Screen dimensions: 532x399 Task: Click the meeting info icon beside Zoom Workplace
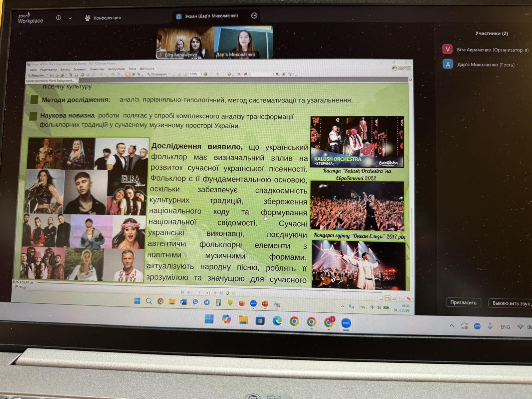(x=59, y=18)
